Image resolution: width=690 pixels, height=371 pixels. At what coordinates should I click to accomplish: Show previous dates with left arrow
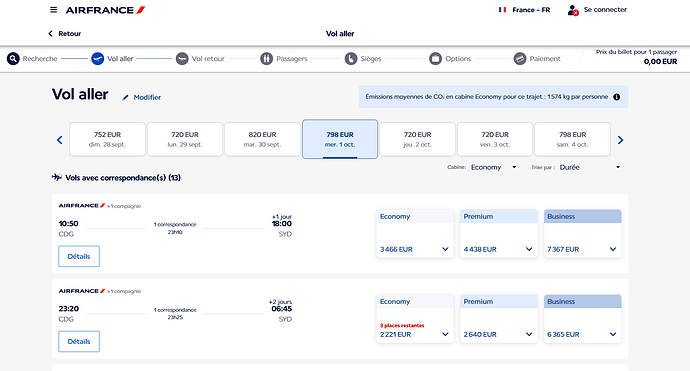60,140
